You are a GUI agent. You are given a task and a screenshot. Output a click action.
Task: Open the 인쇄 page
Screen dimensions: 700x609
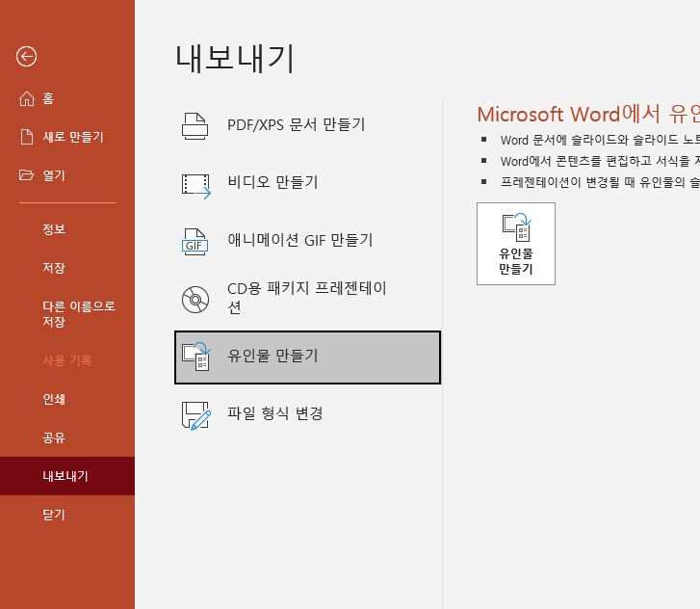pos(67,399)
